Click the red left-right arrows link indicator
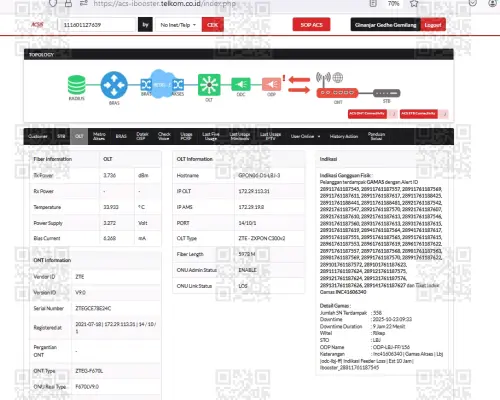The image size is (500, 400). point(299,85)
